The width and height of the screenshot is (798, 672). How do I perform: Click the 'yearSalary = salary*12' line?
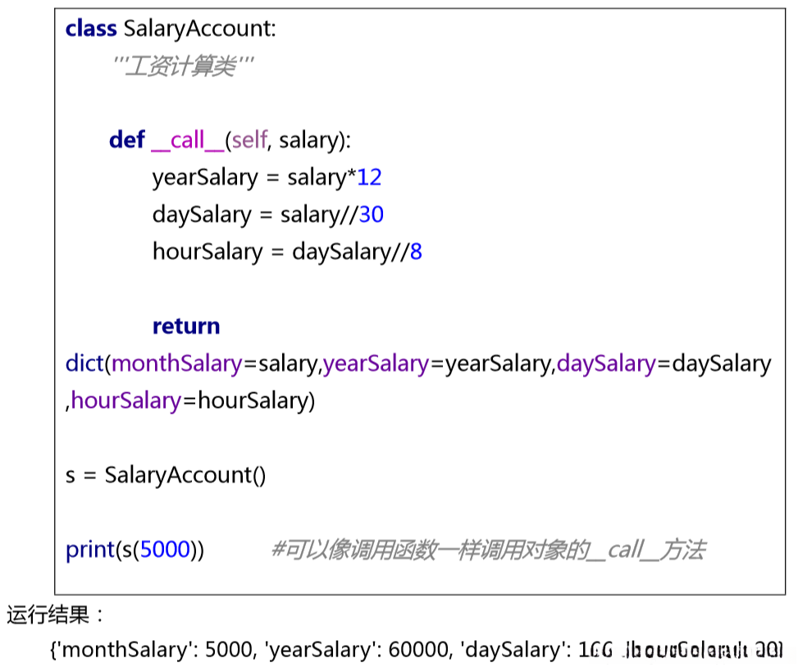tap(267, 177)
